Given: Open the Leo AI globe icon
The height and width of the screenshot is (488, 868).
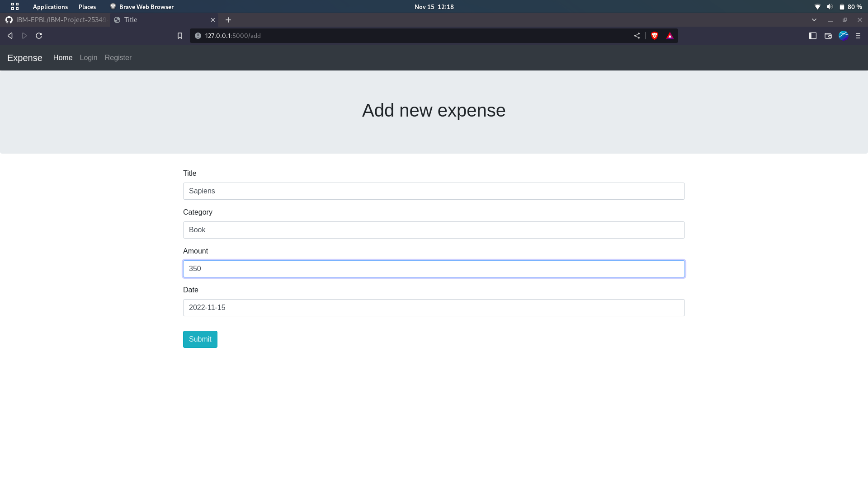Looking at the screenshot, I should (x=843, y=36).
